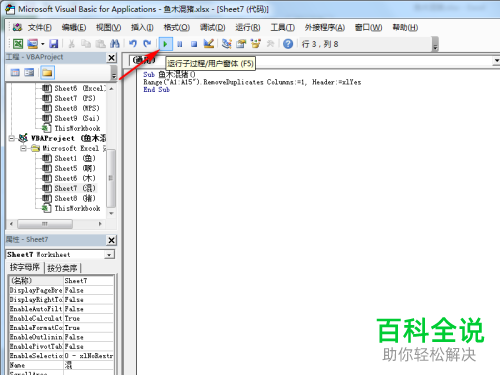Viewport: 500px width, 375px height.
Task: Select Sheet7 (混) in the project tree
Action: coord(69,188)
